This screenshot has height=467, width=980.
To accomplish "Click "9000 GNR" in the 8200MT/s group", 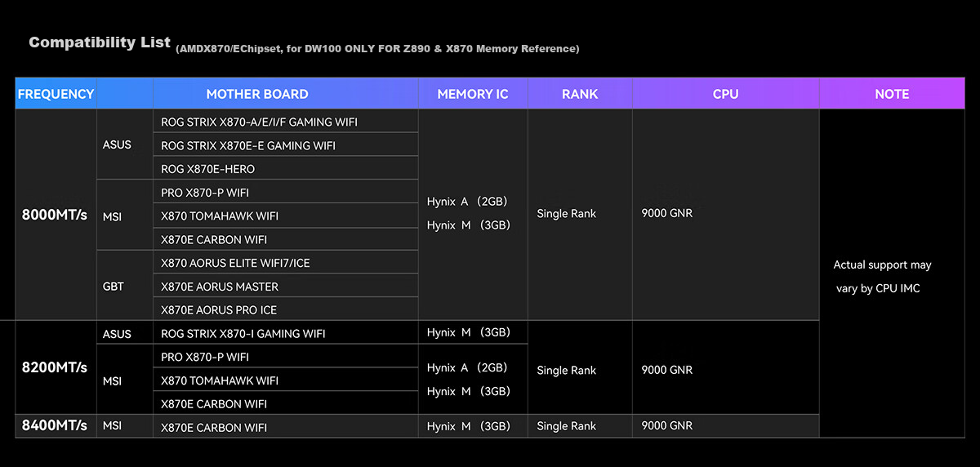I will click(x=667, y=370).
